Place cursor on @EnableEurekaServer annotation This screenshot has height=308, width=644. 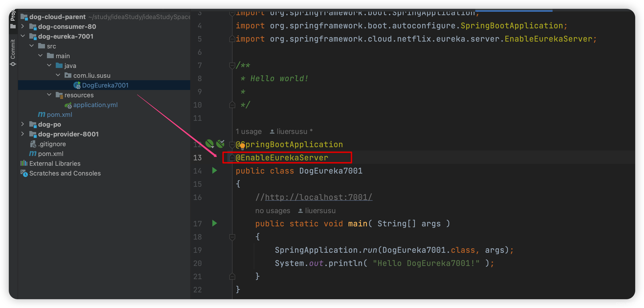coord(282,157)
